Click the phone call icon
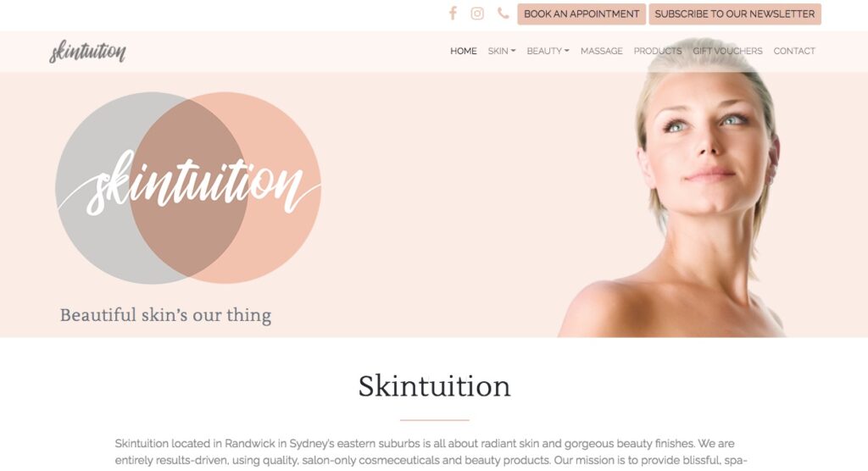 point(503,14)
